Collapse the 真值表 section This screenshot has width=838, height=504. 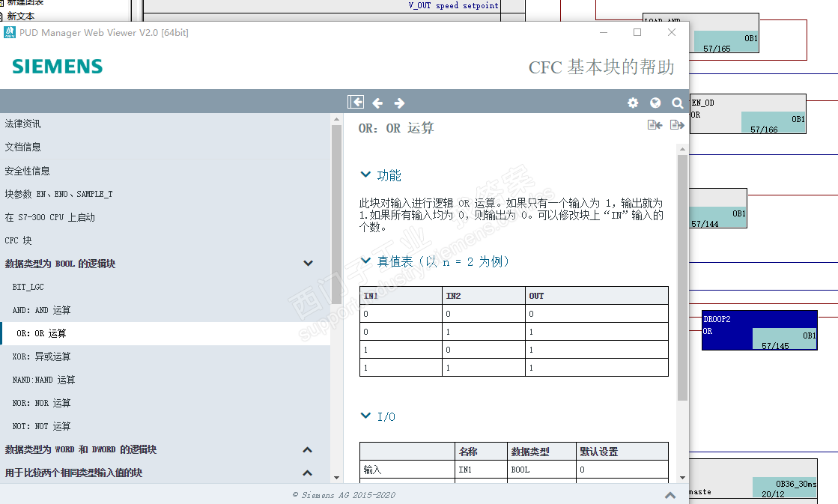pyautogui.click(x=365, y=261)
